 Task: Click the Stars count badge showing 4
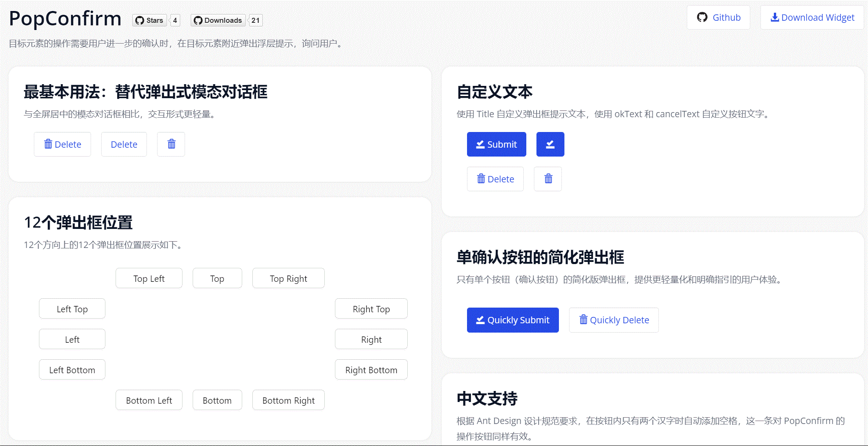click(174, 20)
